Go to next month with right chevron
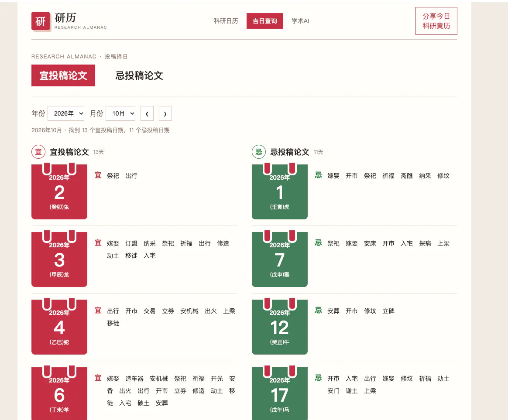The image size is (508, 420). (165, 113)
